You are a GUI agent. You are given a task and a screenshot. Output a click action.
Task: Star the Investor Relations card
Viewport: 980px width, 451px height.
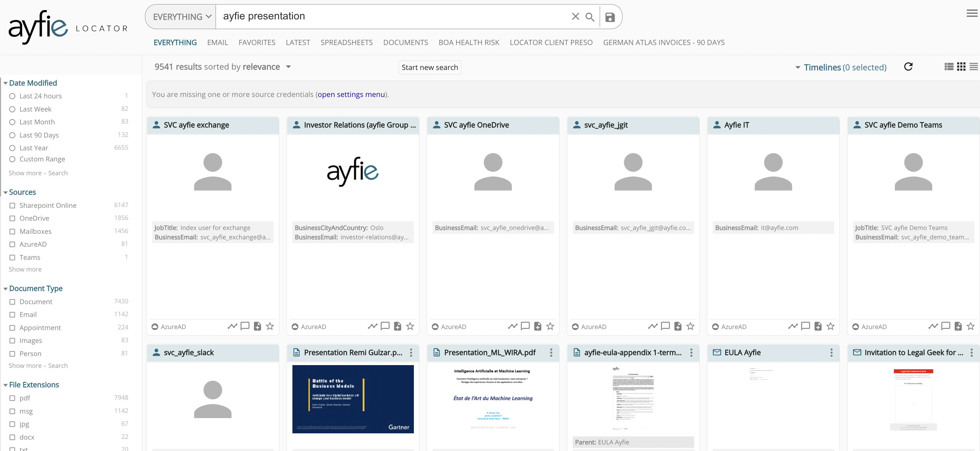410,326
